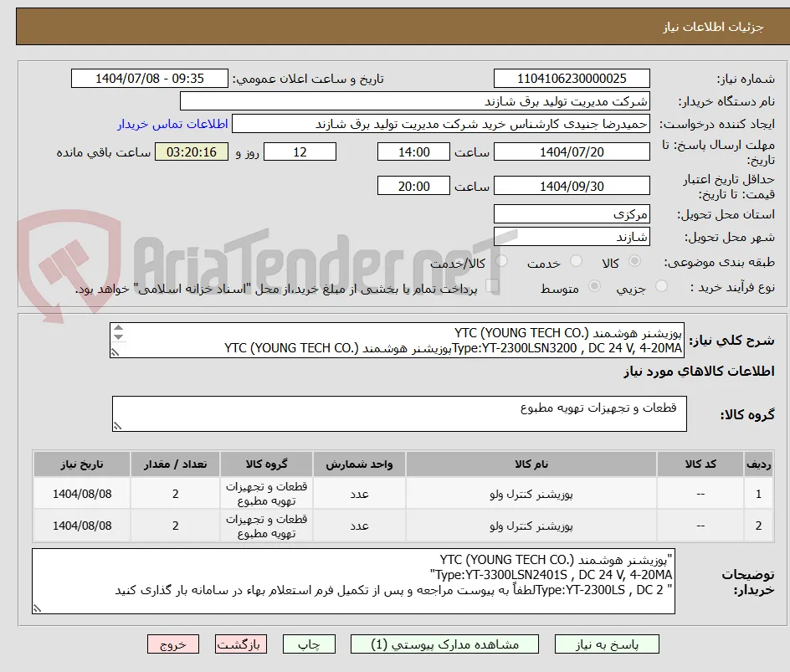Image resolution: width=790 pixels, height=672 pixels.
Task: Click buyer name field شرکت مدیریت تولید برق شازند
Action: pyautogui.click(x=414, y=101)
